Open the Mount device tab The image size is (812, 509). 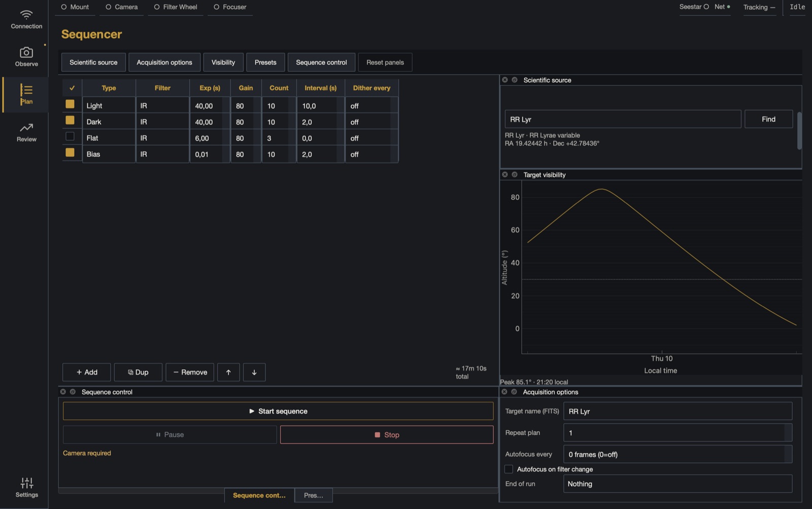click(75, 7)
